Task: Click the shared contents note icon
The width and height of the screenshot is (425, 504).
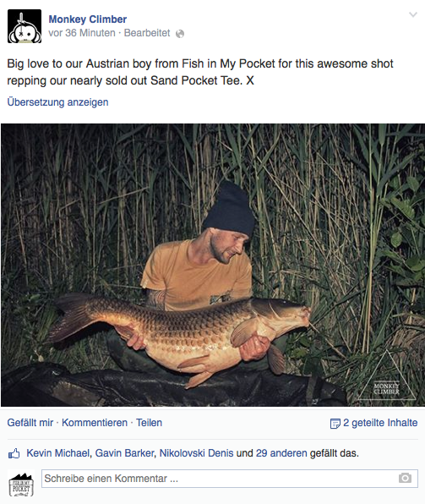Action: coord(335,424)
